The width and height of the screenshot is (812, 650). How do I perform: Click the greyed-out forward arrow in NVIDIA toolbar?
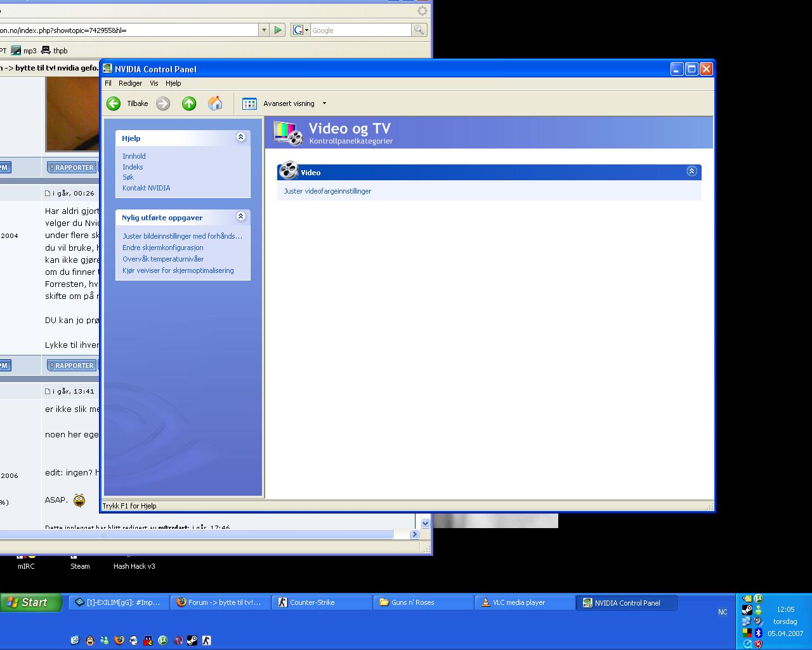[x=163, y=103]
